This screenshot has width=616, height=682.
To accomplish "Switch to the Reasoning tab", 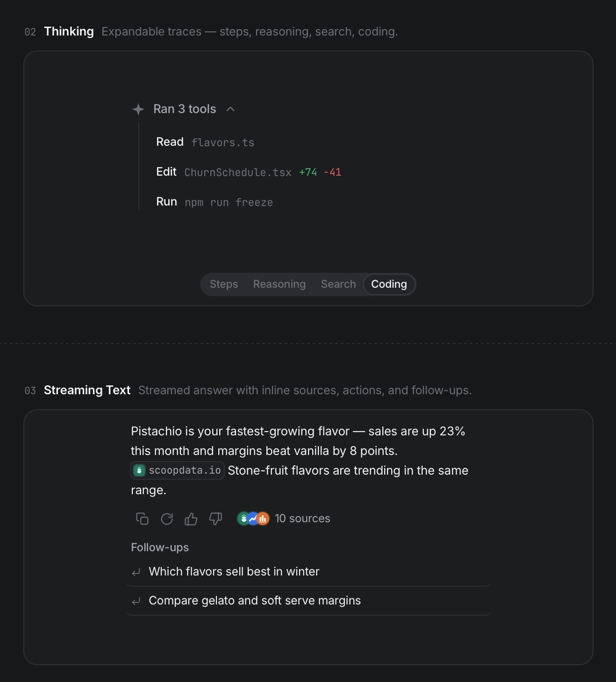I will coord(279,284).
